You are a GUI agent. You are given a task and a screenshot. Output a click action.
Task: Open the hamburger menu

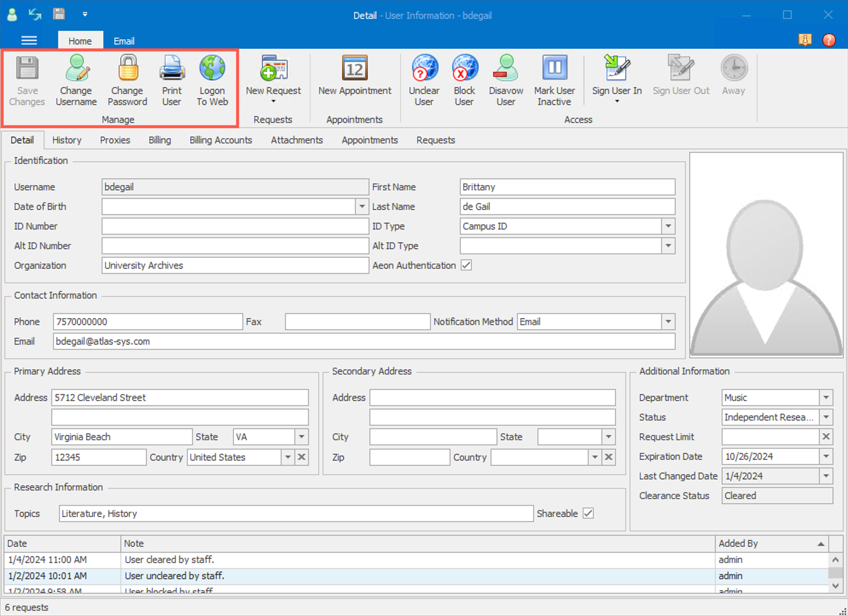(x=29, y=40)
